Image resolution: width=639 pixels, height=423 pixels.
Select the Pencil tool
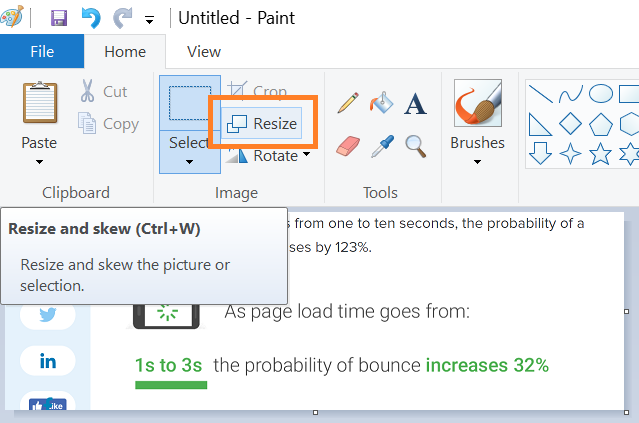point(348,103)
